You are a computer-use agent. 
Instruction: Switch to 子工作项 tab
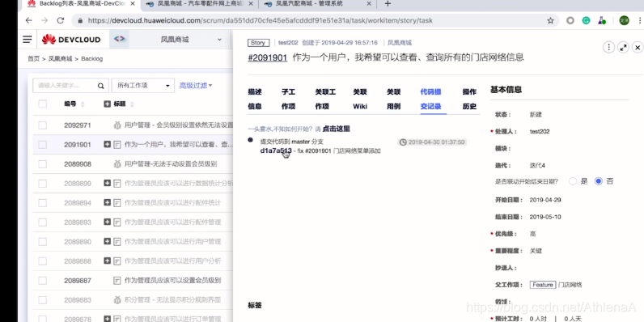pyautogui.click(x=288, y=99)
